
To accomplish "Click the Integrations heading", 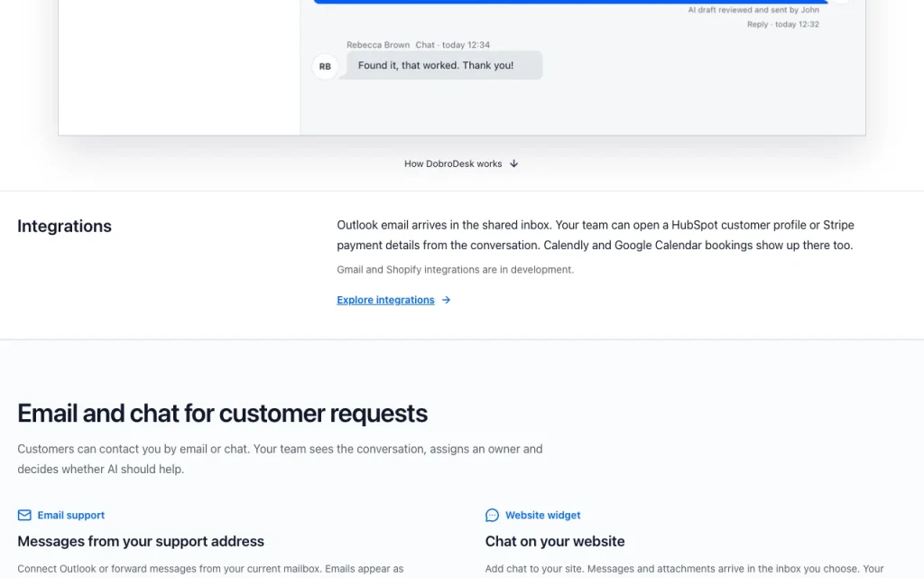I will [x=64, y=226].
